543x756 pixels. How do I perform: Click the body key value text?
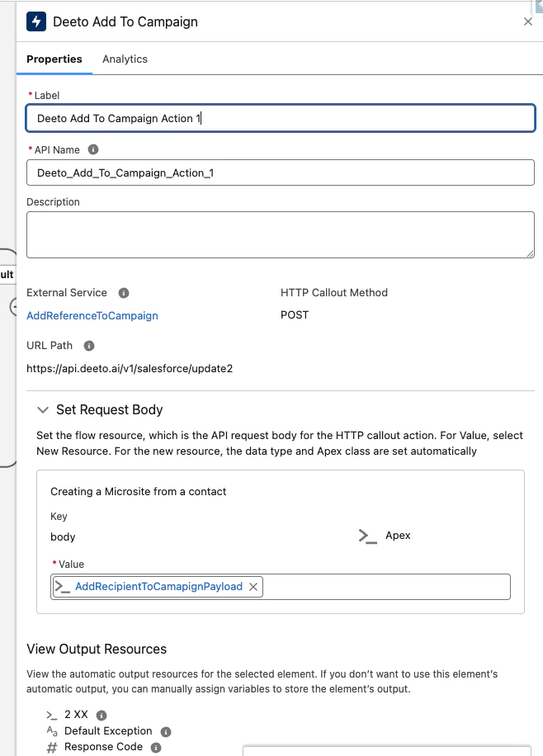63,536
